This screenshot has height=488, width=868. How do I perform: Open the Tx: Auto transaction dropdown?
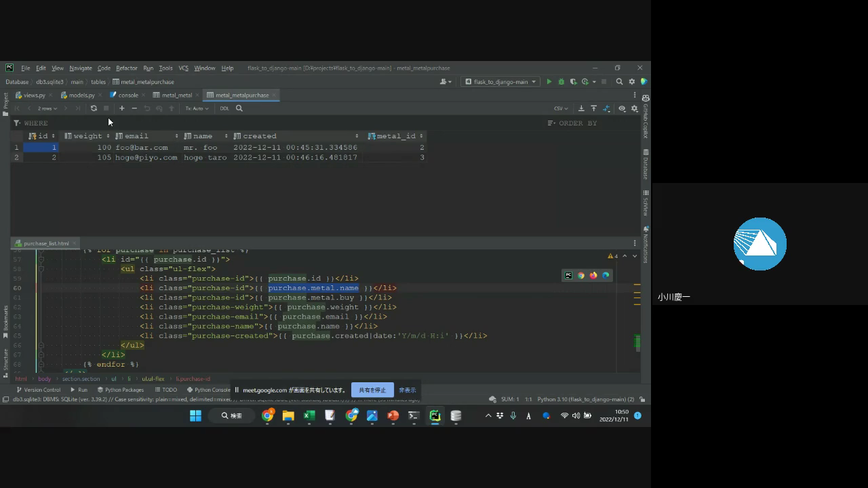point(197,108)
